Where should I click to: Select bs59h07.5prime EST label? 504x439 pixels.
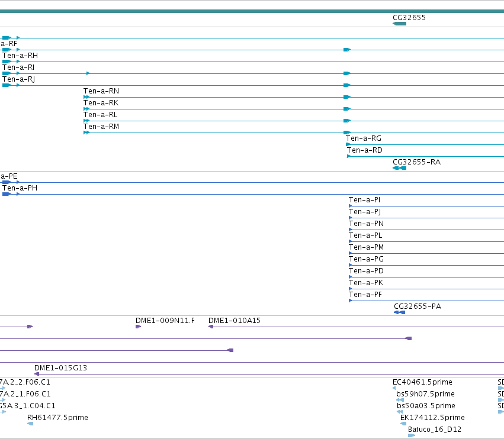(x=425, y=394)
